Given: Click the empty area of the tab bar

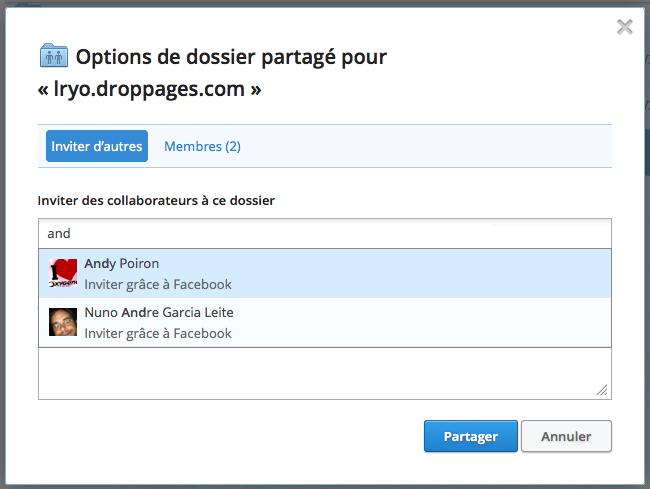Looking at the screenshot, I should 430,146.
